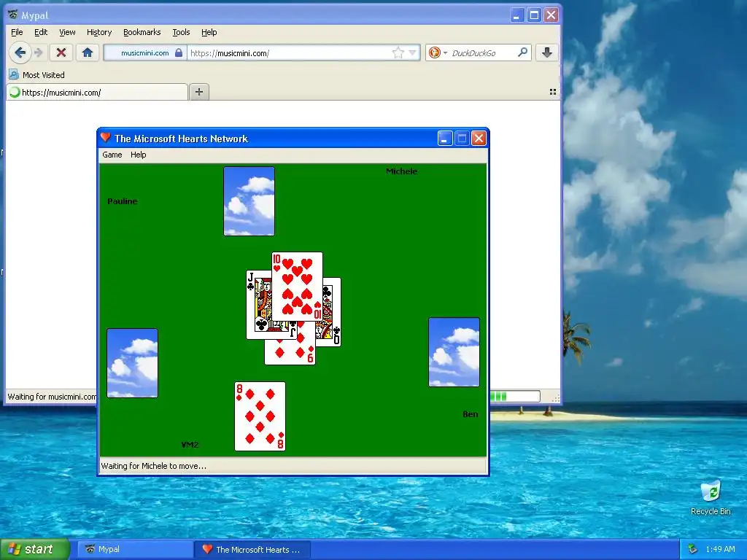The image size is (747, 560).
Task: Select the Recycle Bin desktop icon
Action: click(711, 498)
